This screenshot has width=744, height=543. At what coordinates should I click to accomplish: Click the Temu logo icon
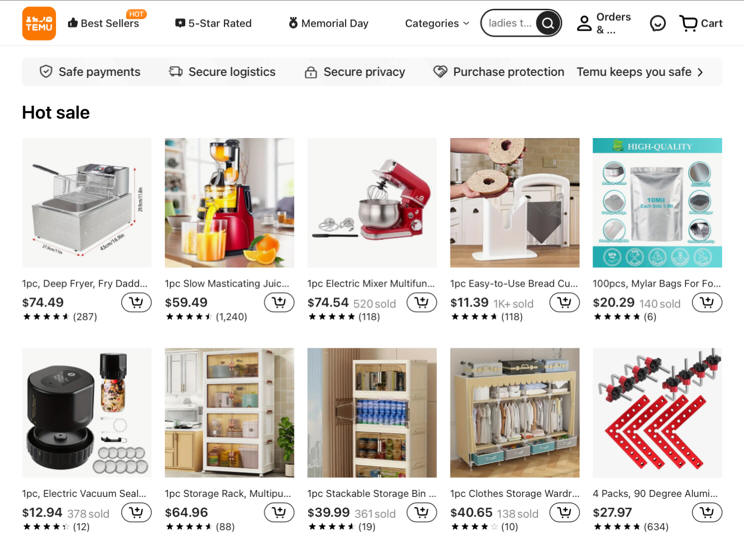pyautogui.click(x=39, y=23)
